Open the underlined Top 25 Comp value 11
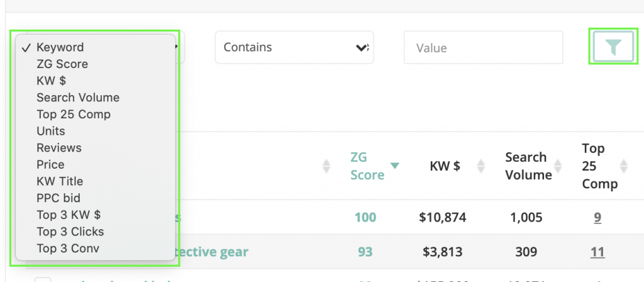Viewport: 644px width, 282px height. tap(597, 252)
